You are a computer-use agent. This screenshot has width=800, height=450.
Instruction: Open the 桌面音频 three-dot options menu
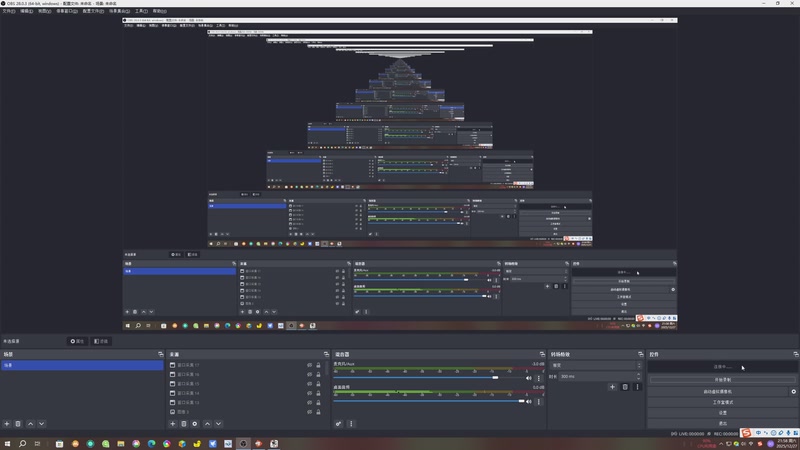click(538, 402)
